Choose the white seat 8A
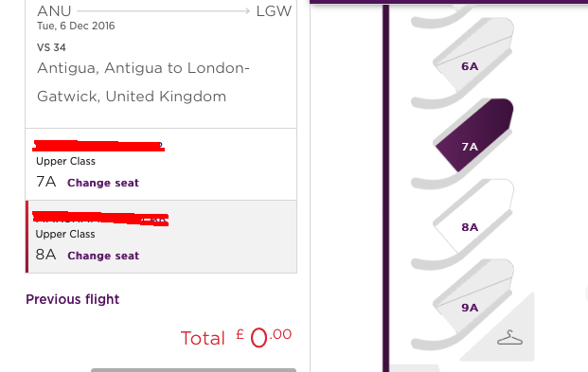Screen dimensions: 588x372 [x=473, y=216]
